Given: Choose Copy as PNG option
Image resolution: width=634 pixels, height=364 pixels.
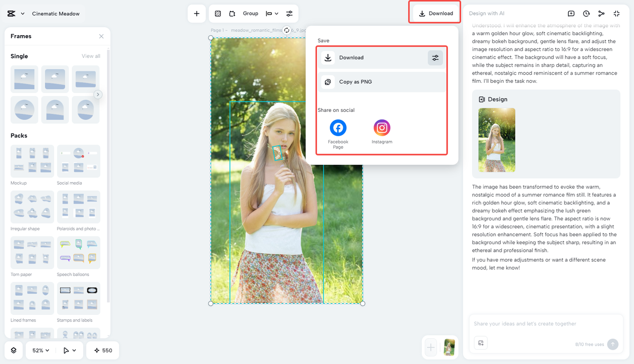Looking at the screenshot, I should tap(382, 82).
